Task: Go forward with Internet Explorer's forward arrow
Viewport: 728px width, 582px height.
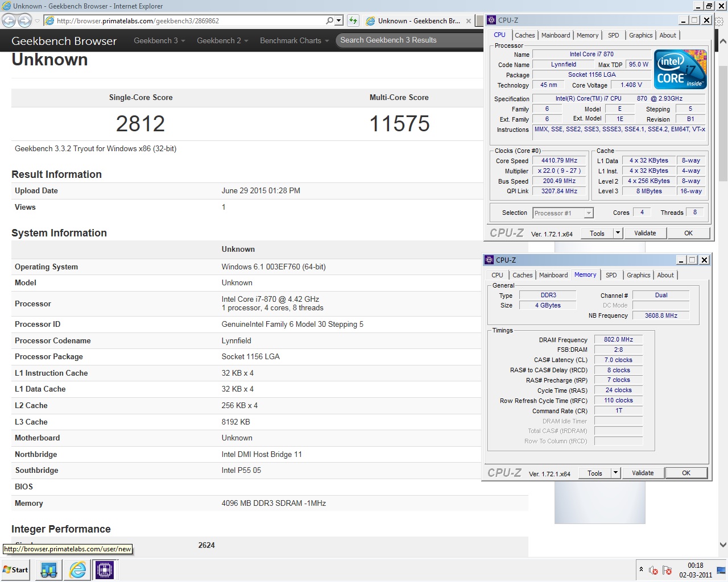Action: click(x=24, y=21)
